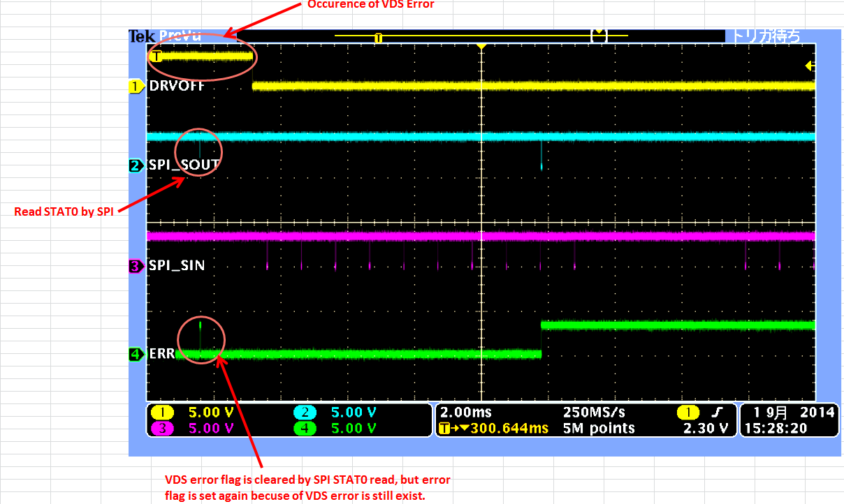Click the trigger level arrow at right edge
This screenshot has height=504, width=844.
pos(810,66)
